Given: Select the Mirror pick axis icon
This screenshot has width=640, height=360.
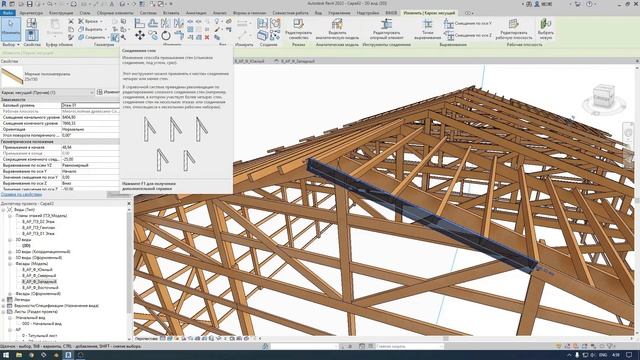Looking at the screenshot, I should [166, 24].
